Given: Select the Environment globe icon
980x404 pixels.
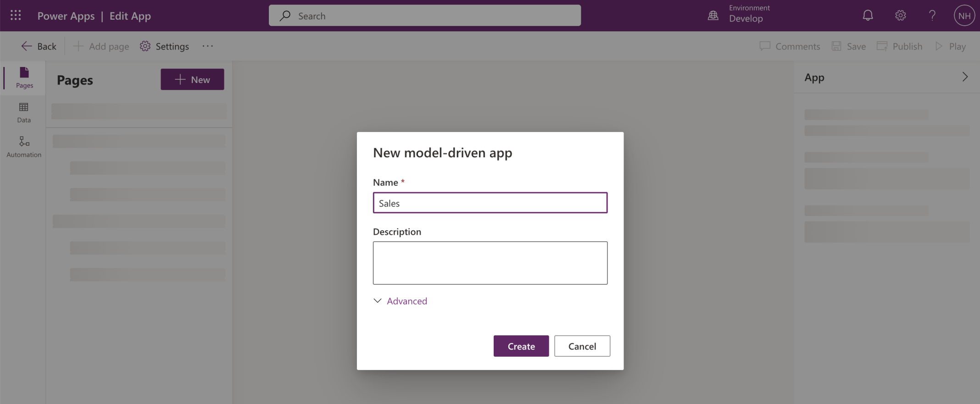Looking at the screenshot, I should click(713, 16).
